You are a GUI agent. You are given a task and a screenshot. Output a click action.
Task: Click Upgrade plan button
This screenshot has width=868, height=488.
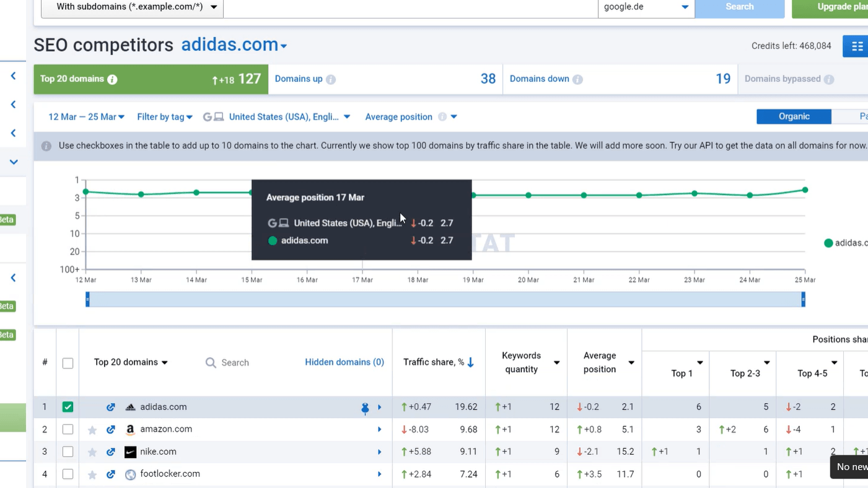point(830,7)
